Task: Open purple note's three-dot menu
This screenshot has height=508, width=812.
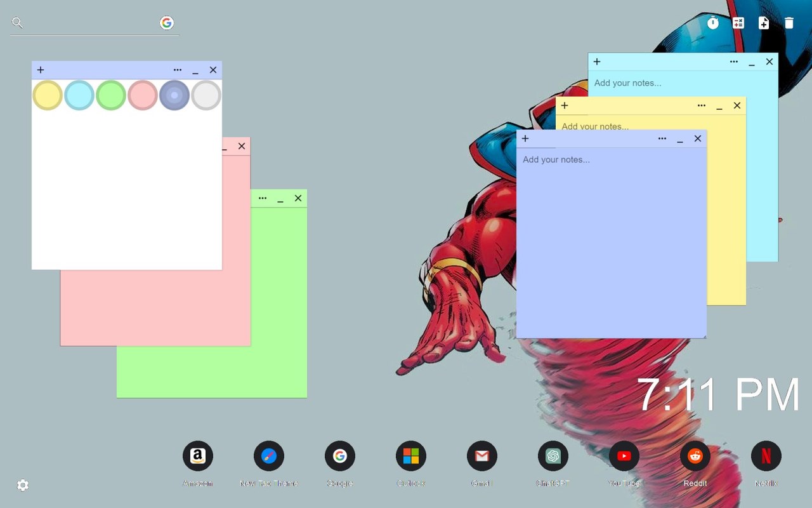Action: [x=662, y=138]
